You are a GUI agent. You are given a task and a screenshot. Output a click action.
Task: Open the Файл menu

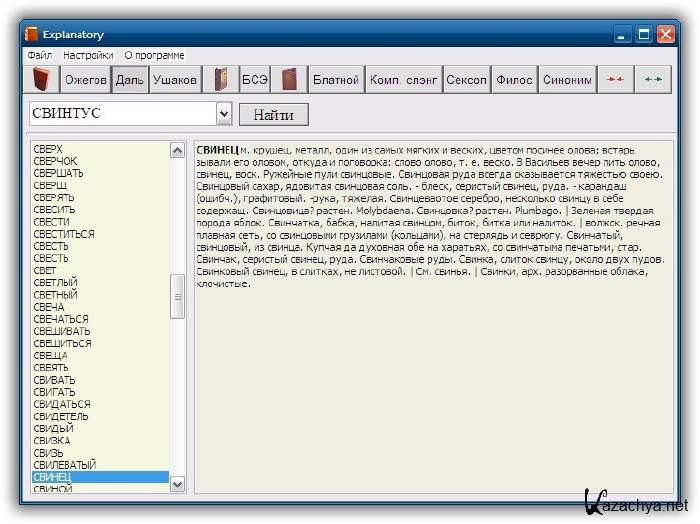click(x=40, y=55)
